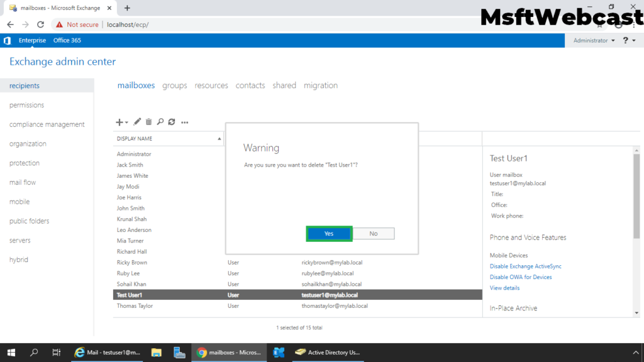644x362 pixels.
Task: Open mail flow section
Action: [x=23, y=182]
